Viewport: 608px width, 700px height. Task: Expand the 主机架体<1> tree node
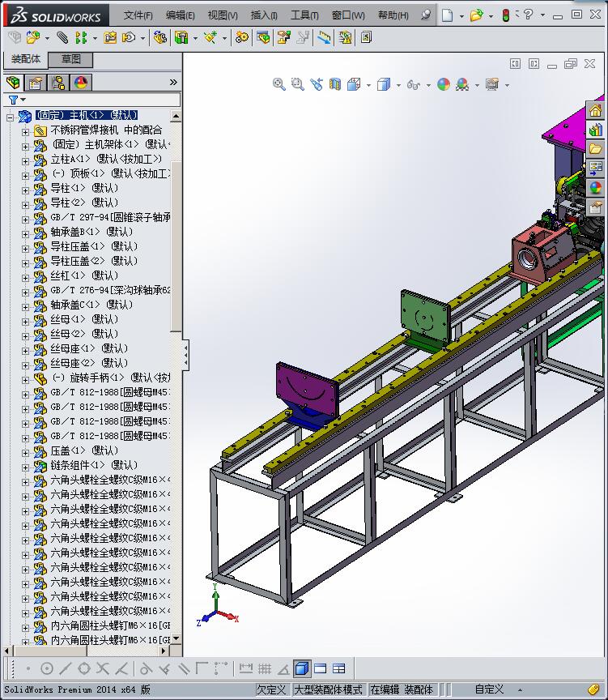coord(25,147)
